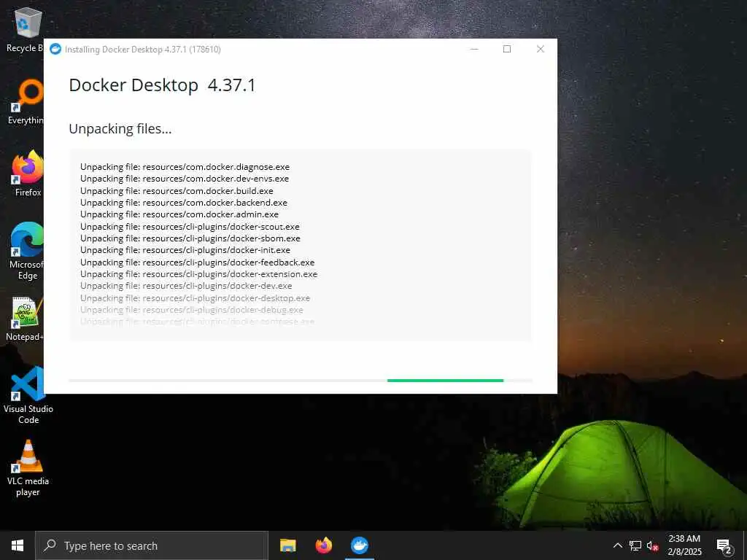Click the com.docker.dev-envs.exe log line
This screenshot has height=560, width=747.
(185, 179)
